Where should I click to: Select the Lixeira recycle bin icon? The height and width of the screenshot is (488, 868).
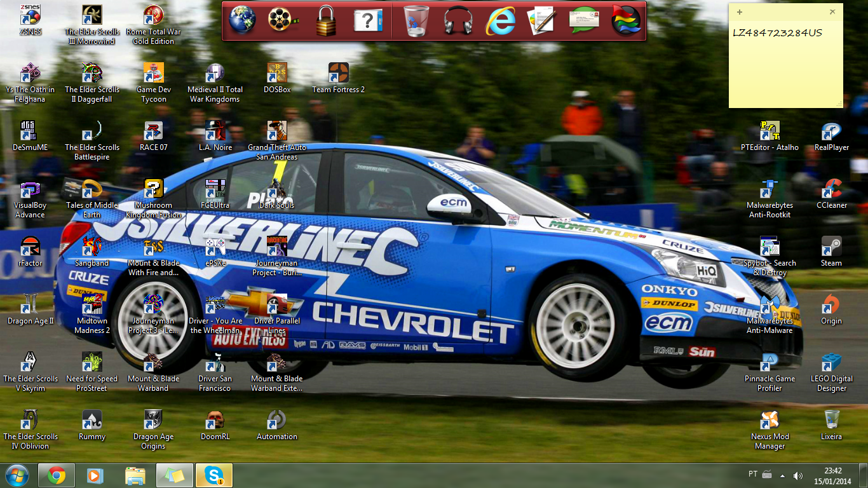coord(832,425)
